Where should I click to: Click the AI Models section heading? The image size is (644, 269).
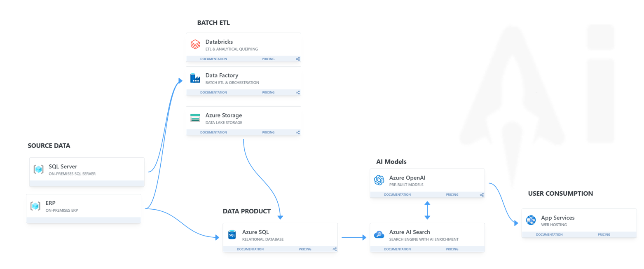coord(391,161)
